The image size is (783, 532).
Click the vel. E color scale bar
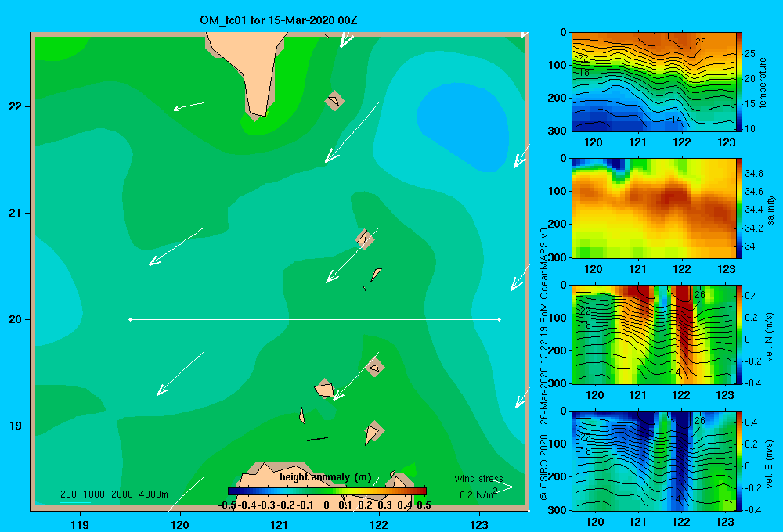[x=739, y=461]
